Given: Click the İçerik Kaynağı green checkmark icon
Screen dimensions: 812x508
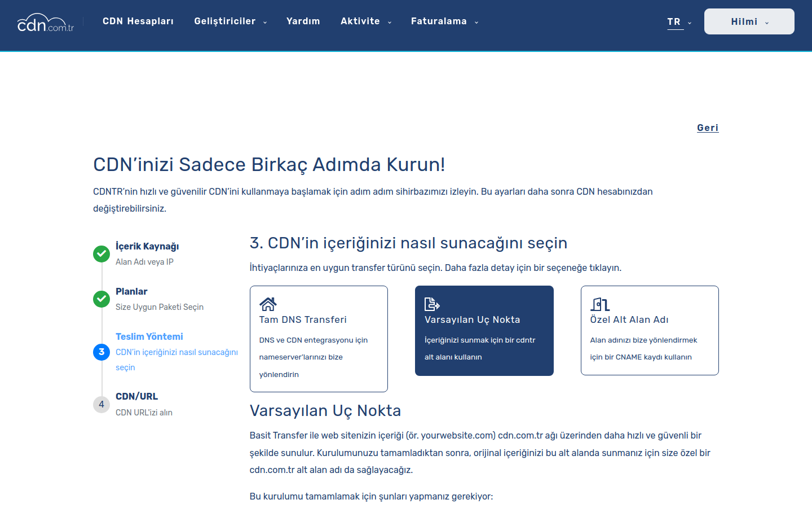Looking at the screenshot, I should (101, 254).
